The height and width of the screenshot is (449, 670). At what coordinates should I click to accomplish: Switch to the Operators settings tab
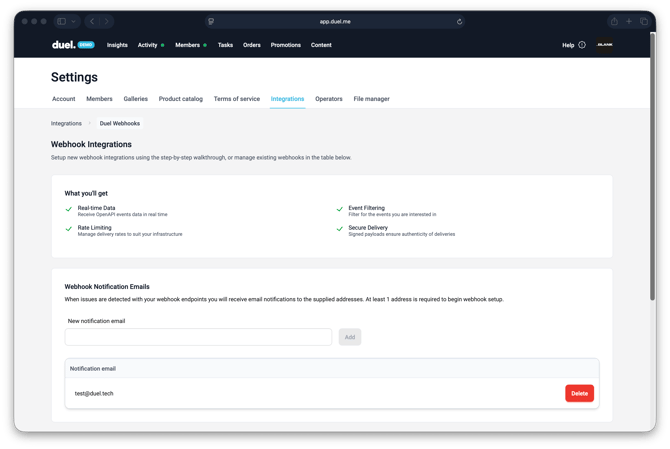click(328, 99)
